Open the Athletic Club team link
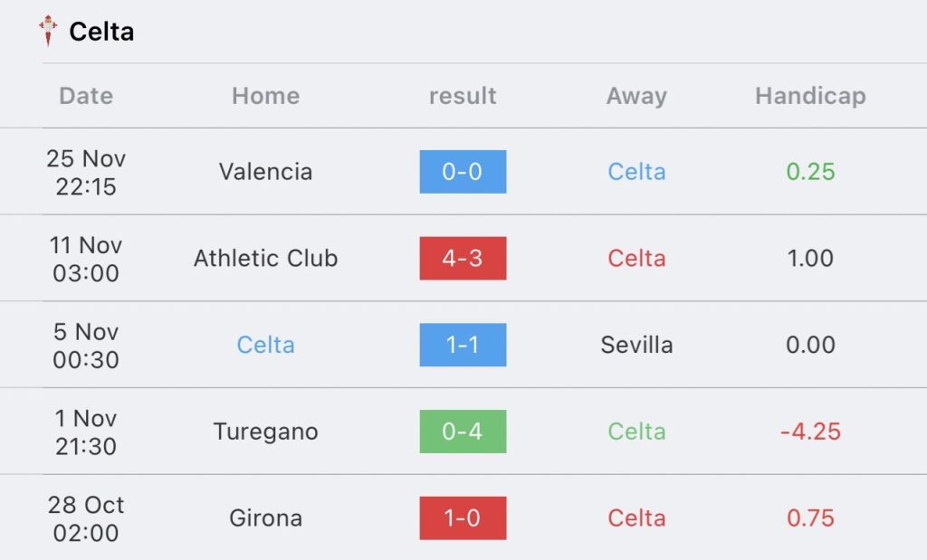Viewport: 927px width, 560px height. 265,258
